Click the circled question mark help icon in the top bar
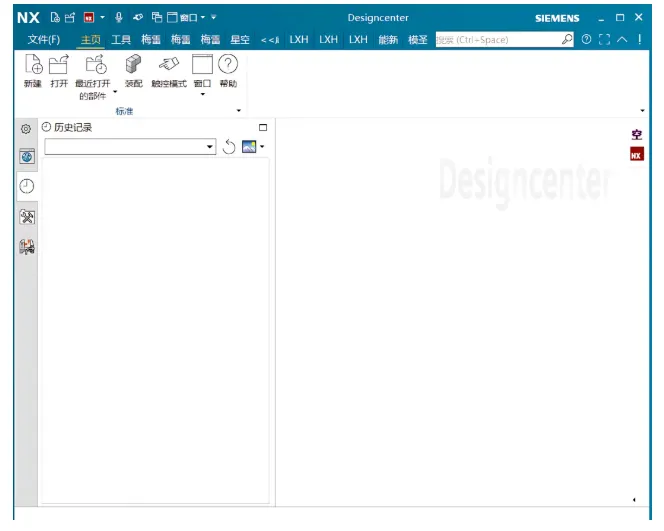This screenshot has width=664, height=531. point(587,39)
